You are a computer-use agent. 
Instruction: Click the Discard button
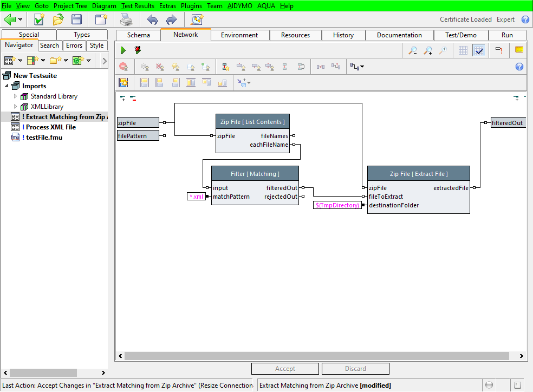pyautogui.click(x=355, y=369)
